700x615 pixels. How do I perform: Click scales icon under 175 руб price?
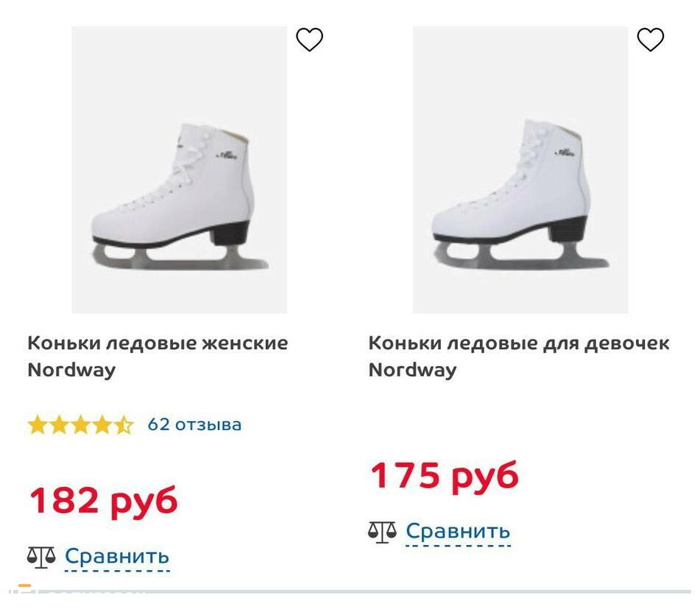click(382, 531)
